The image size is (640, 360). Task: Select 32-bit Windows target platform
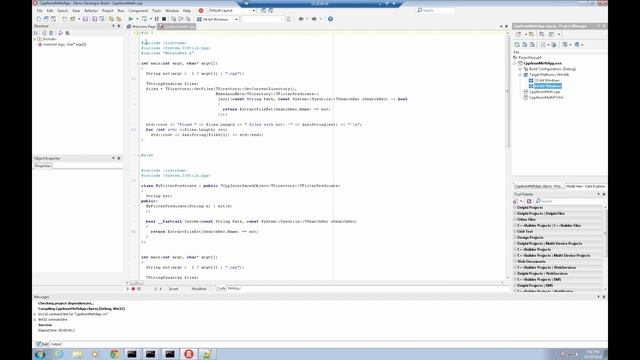point(547,80)
